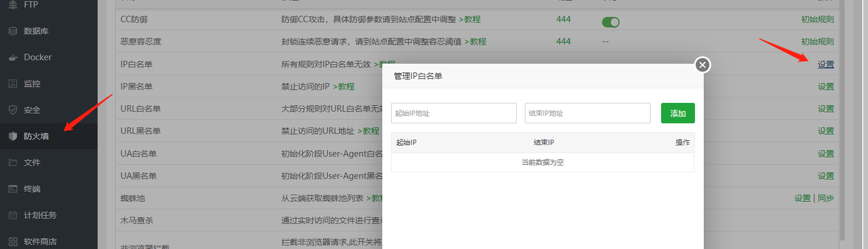868x249 pixels.
Task: Click the FTP sidebar icon
Action: [x=13, y=5]
